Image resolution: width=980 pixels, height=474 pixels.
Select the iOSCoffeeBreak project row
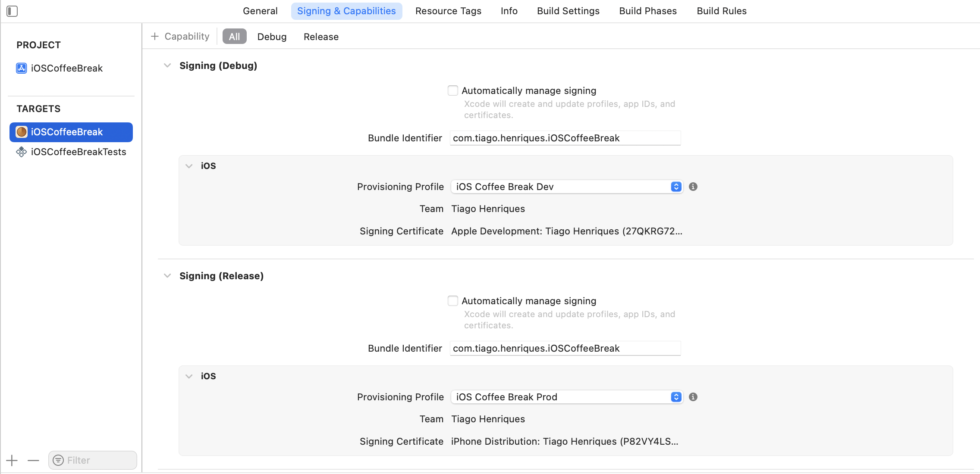(x=71, y=68)
